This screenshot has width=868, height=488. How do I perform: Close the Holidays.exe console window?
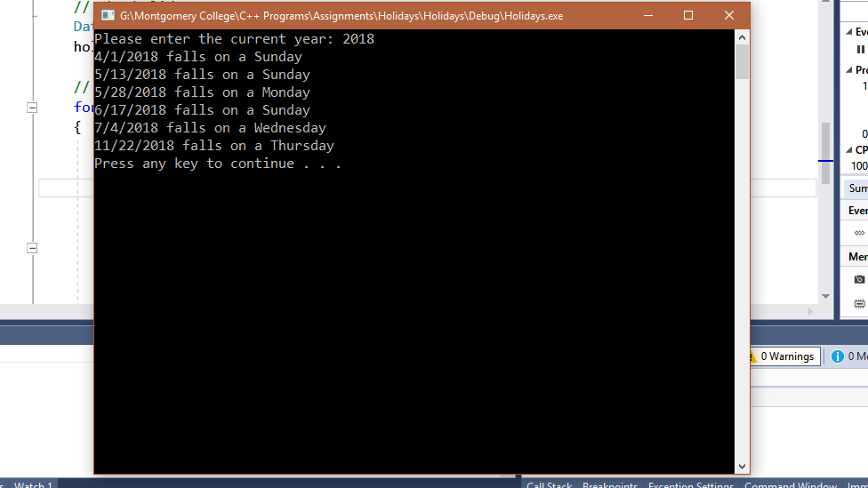click(729, 15)
